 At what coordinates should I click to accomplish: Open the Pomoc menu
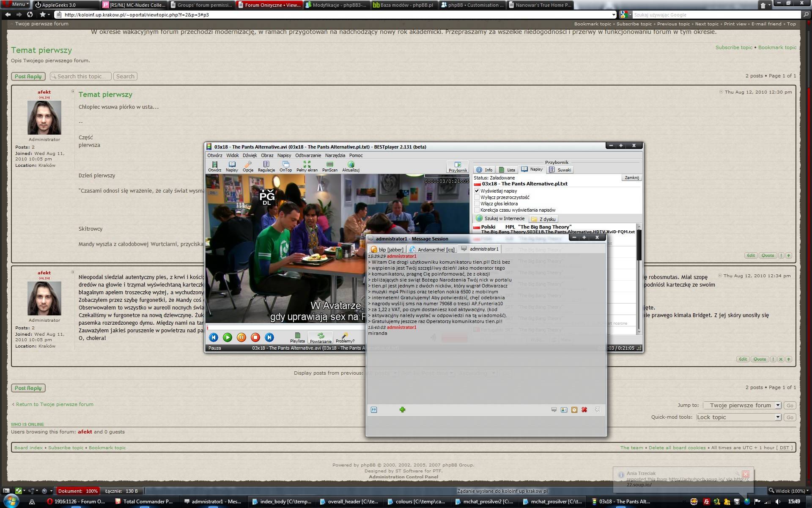tap(356, 155)
